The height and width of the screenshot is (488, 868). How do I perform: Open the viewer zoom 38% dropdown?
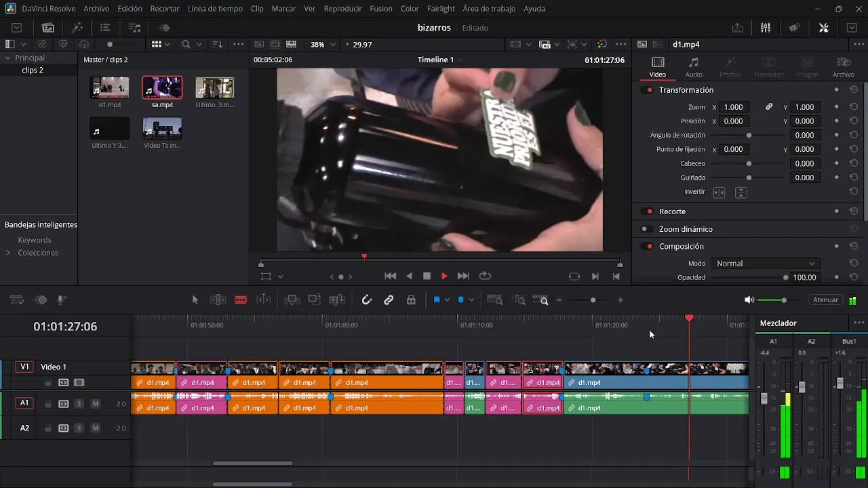tap(323, 44)
